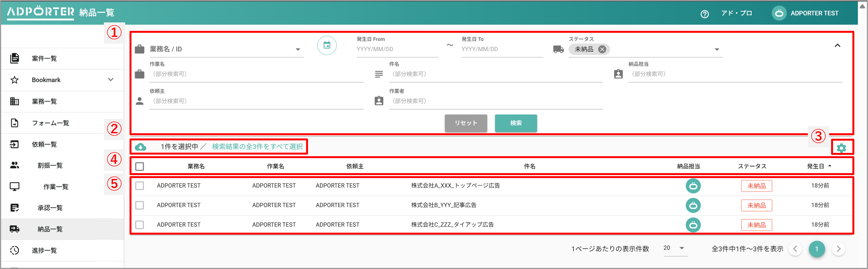This screenshot has height=269, width=868.
Task: Click 納品担当 avatar in 株式会社C row
Action: 693,225
